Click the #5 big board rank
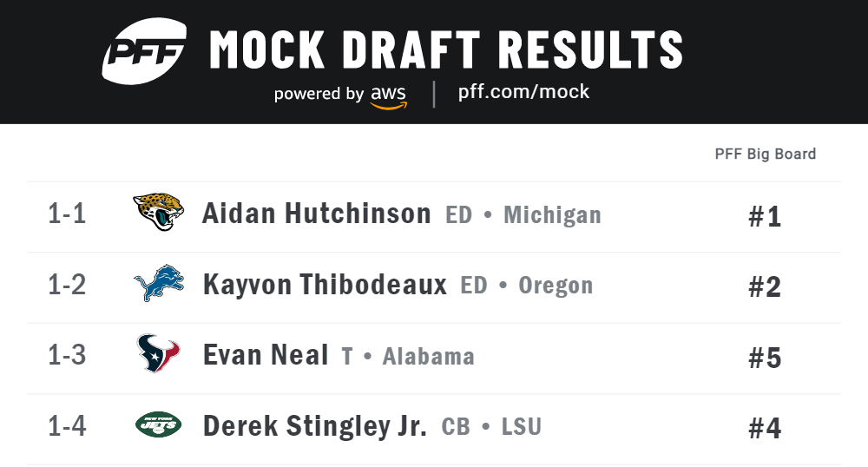This screenshot has width=868, height=467. 765,358
